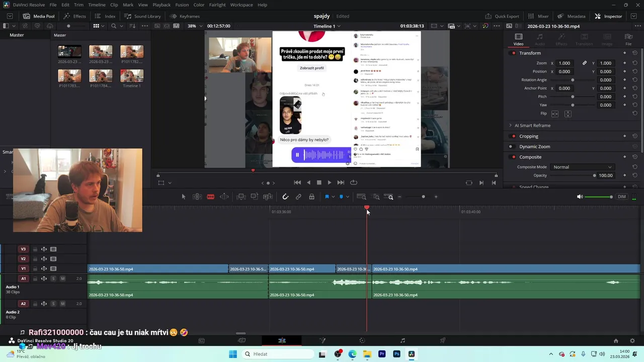644x362 pixels.
Task: Open the Flag color dropdown arrow
Action: (x=333, y=197)
